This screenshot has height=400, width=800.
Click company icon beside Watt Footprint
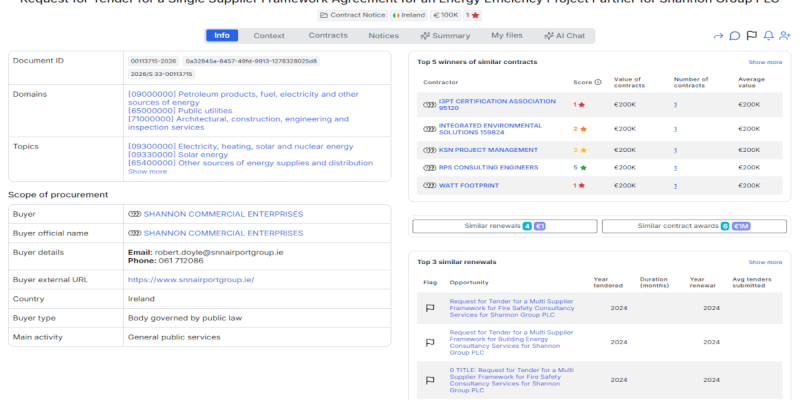[430, 185]
